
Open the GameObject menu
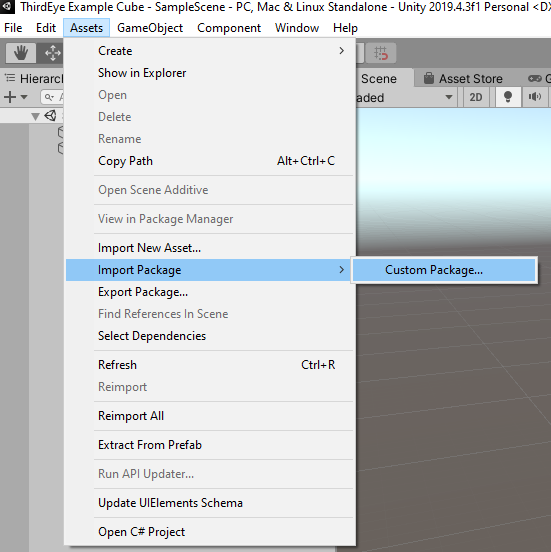(150, 28)
